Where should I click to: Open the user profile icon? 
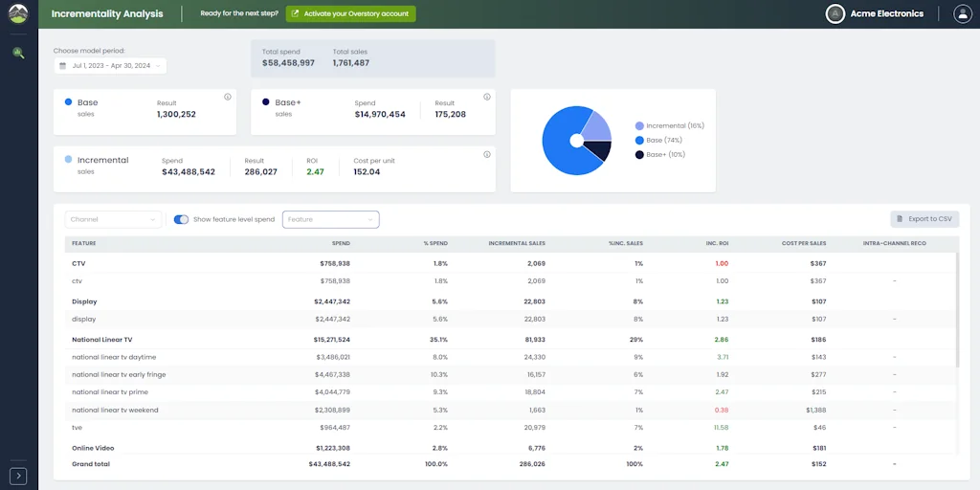coord(962,13)
